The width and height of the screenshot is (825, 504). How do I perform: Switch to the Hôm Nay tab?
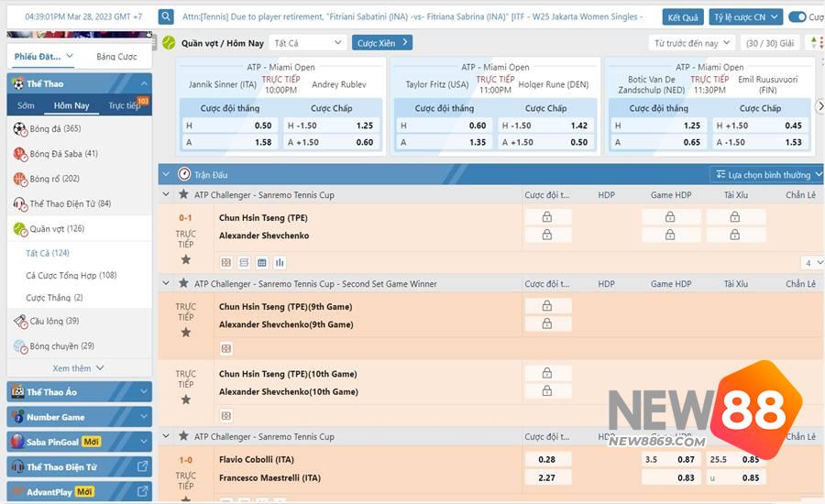[x=71, y=105]
